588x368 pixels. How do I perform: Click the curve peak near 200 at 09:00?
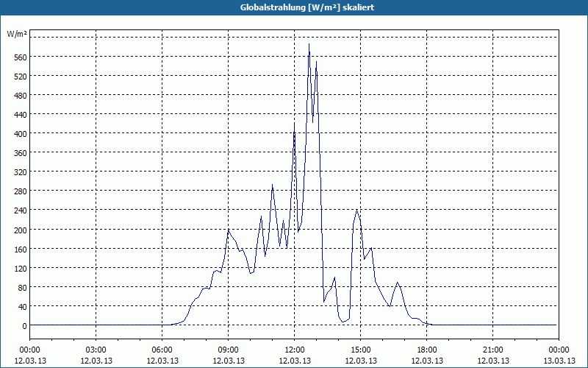[x=229, y=230]
